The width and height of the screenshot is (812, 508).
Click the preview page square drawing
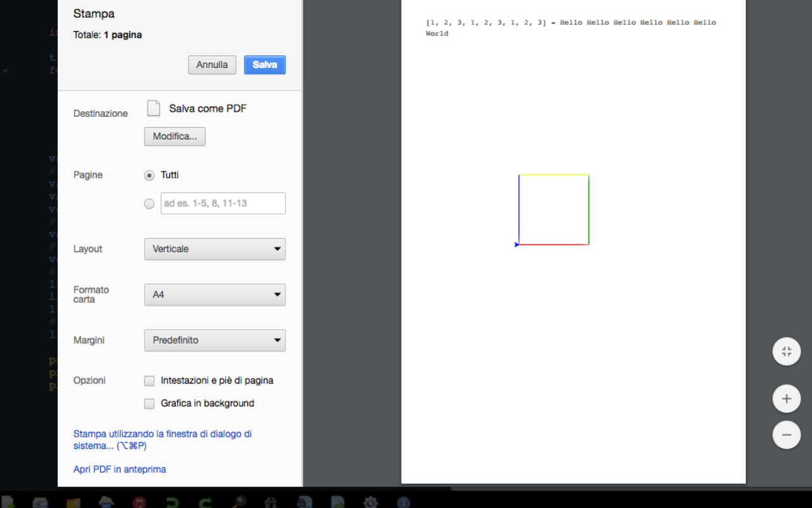click(x=553, y=210)
